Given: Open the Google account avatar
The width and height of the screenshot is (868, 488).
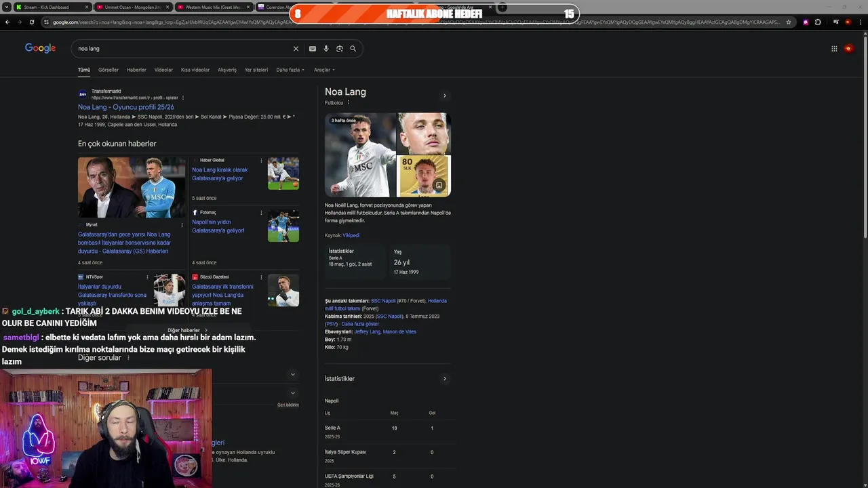Looking at the screenshot, I should pos(848,49).
